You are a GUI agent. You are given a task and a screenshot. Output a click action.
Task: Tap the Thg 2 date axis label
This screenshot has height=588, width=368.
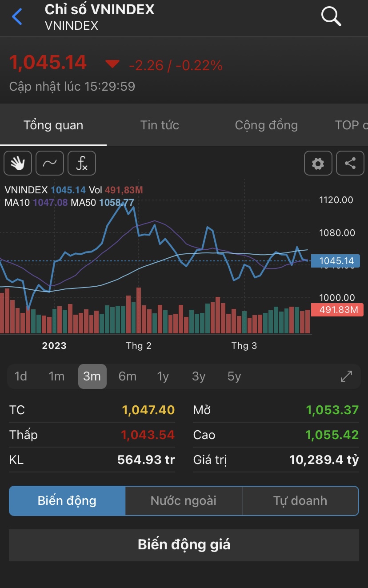(139, 346)
